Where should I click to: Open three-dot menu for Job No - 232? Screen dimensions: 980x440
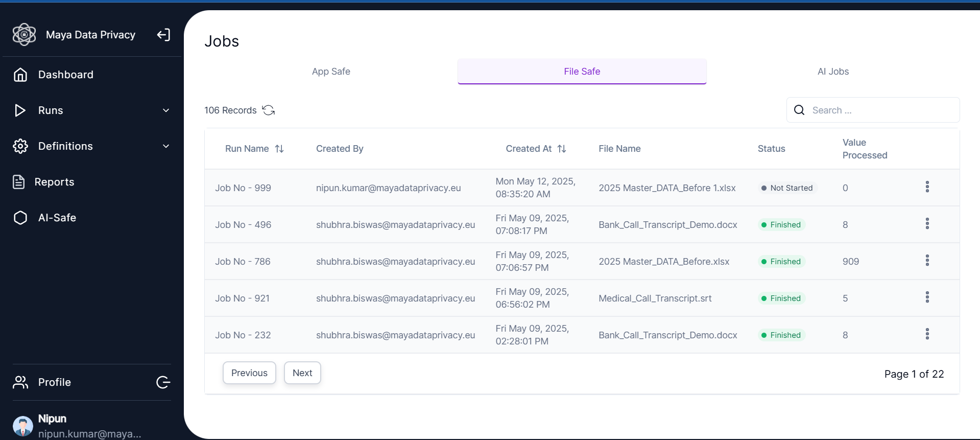927,334
